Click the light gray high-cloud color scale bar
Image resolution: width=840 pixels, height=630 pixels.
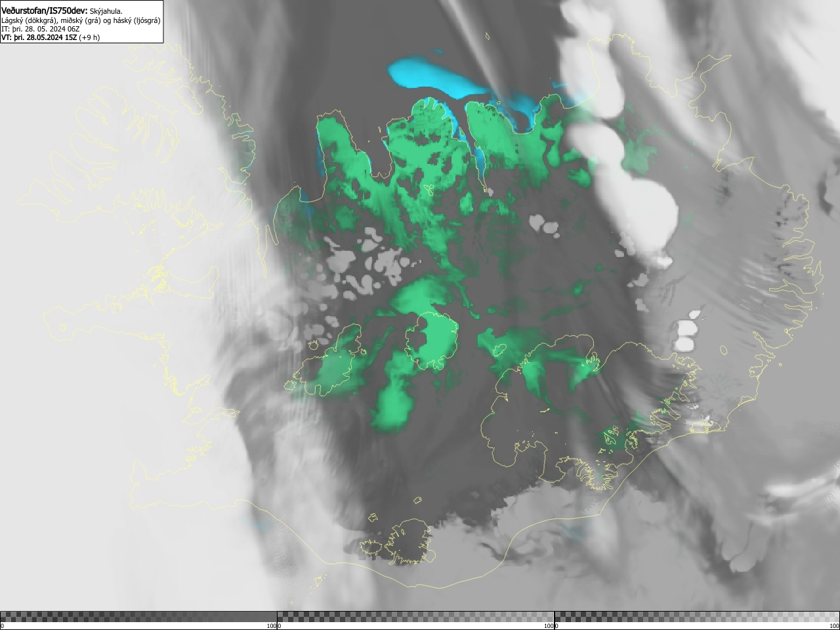point(697,617)
